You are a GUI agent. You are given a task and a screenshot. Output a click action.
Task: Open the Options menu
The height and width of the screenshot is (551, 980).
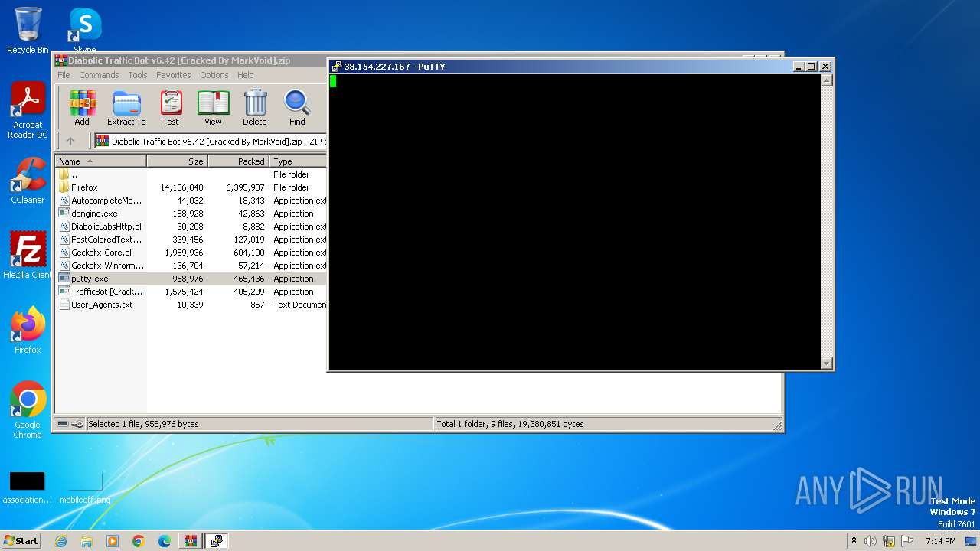tap(214, 75)
